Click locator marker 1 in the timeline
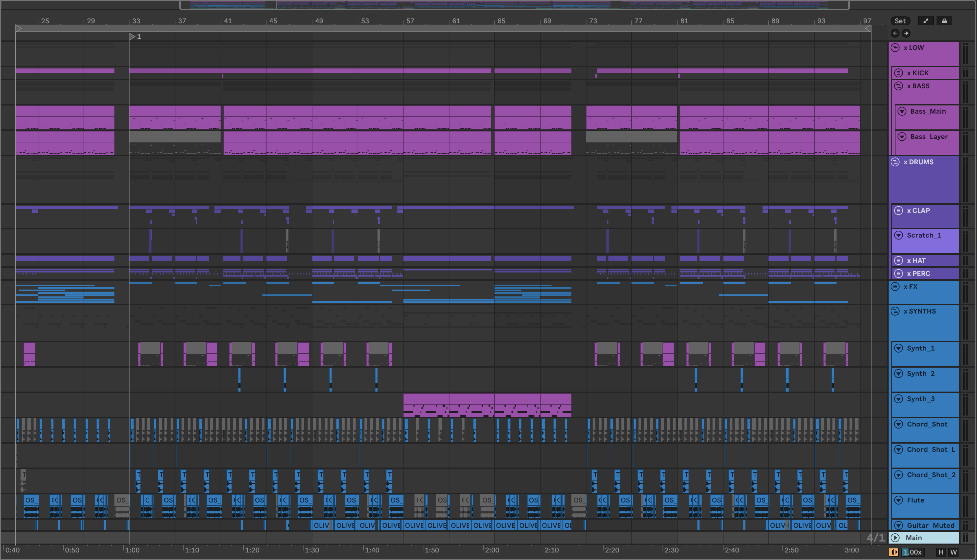This screenshot has width=977, height=560. 132,37
